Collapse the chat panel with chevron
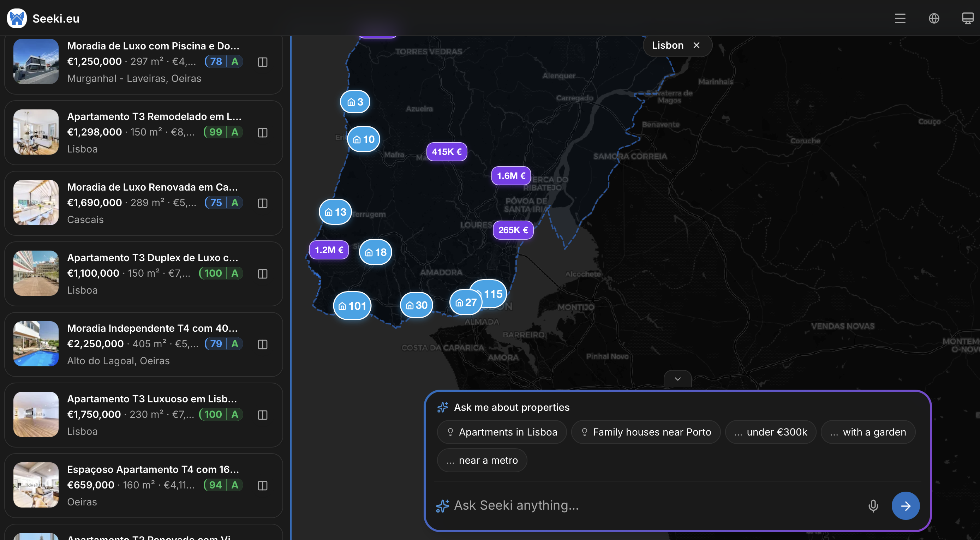 pyautogui.click(x=677, y=379)
